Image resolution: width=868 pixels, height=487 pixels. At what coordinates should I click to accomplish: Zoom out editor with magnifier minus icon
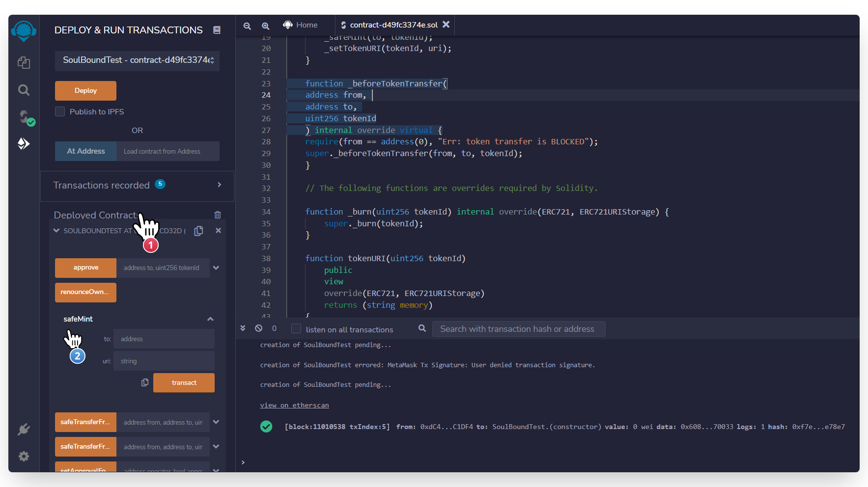tap(247, 26)
